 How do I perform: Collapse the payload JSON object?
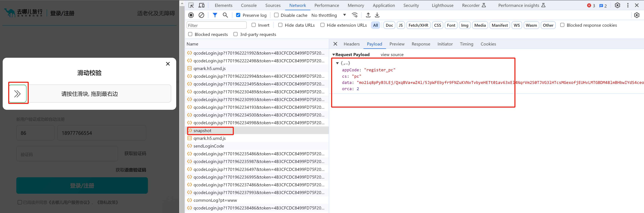point(337,63)
